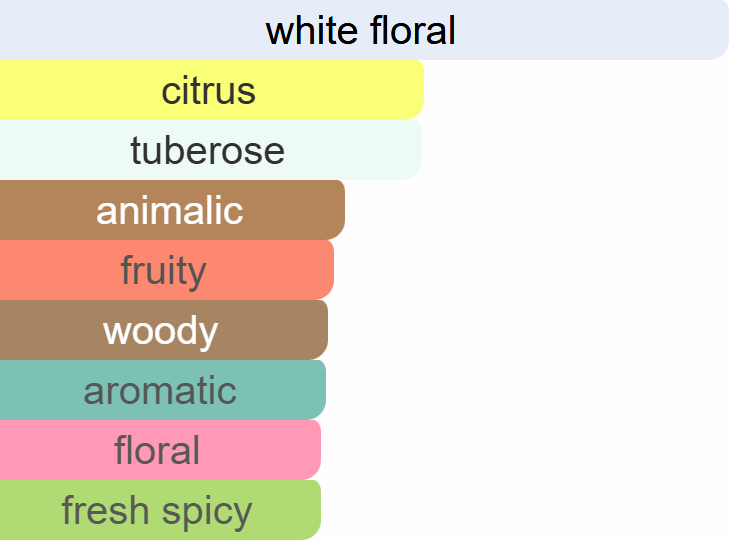The height and width of the screenshot is (540, 729).
Task: Select the citrus accord bar
Action: tap(211, 90)
